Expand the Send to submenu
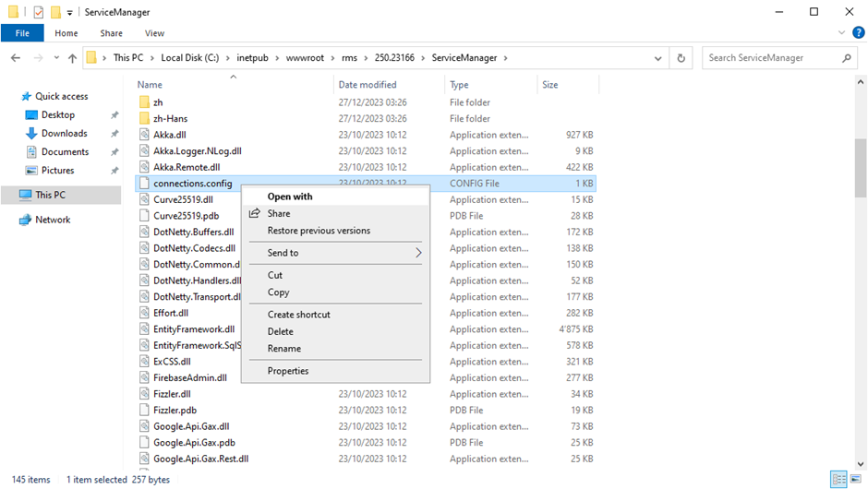The height and width of the screenshot is (489, 868). click(335, 253)
